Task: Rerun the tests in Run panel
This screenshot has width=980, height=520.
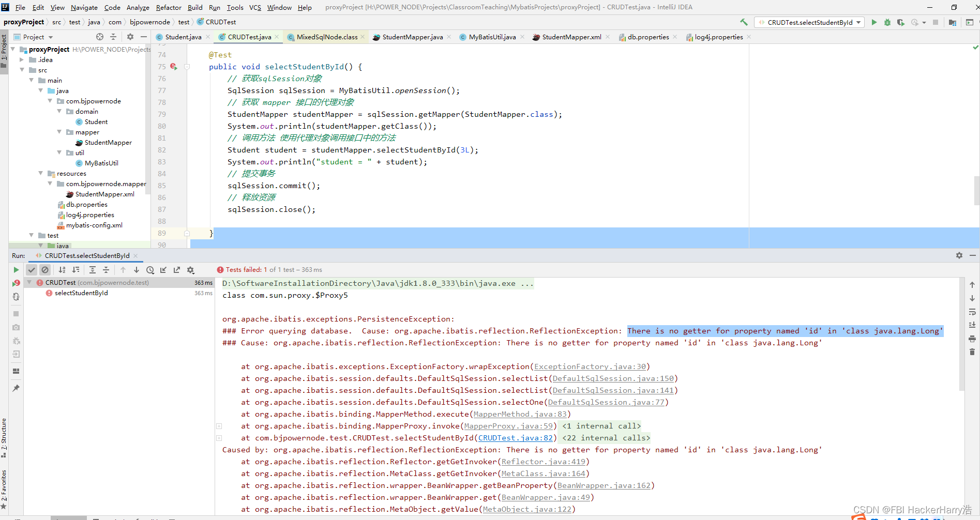Action: pyautogui.click(x=16, y=270)
